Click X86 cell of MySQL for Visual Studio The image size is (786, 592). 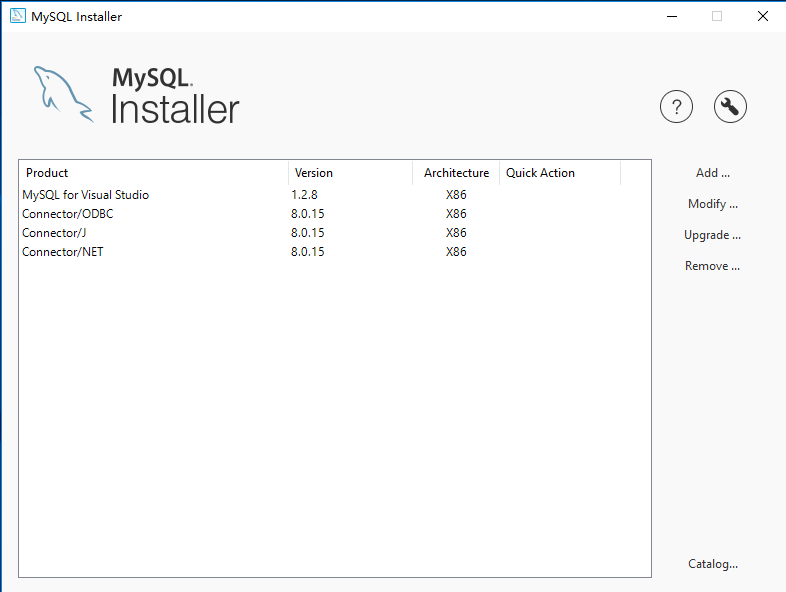456,194
